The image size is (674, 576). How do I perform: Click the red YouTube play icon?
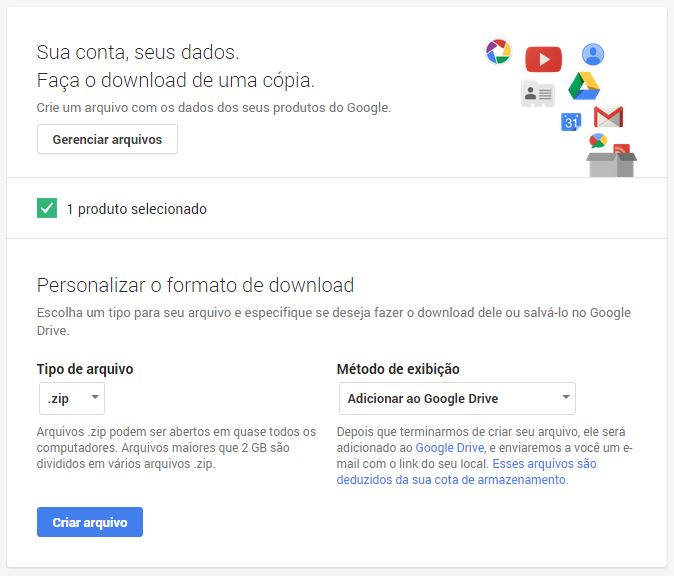[x=543, y=59]
